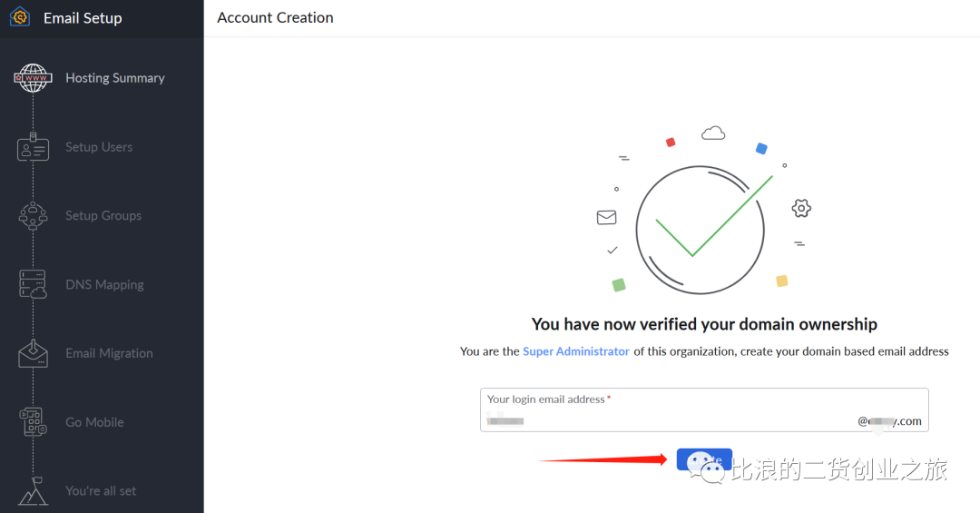Go to Setup Groups step
980x513 pixels.
coord(103,216)
